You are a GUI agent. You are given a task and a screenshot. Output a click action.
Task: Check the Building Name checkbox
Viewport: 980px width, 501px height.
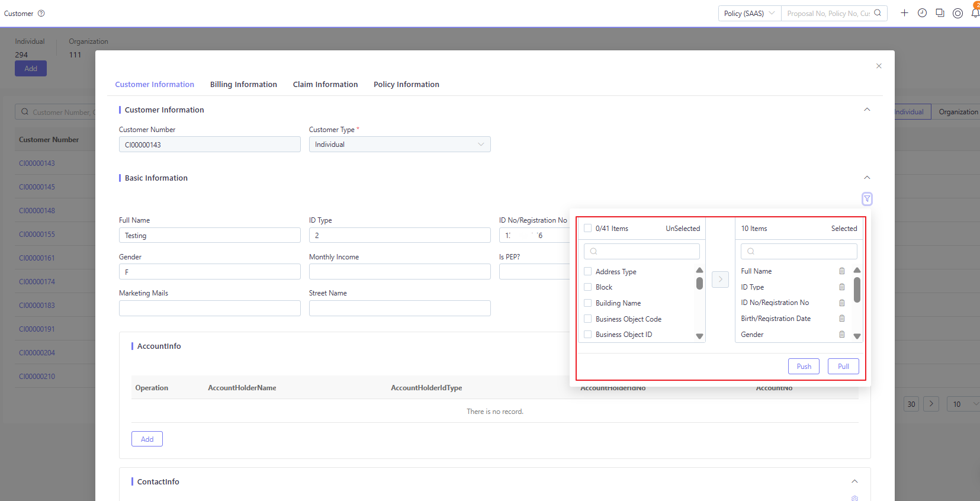[x=588, y=303]
